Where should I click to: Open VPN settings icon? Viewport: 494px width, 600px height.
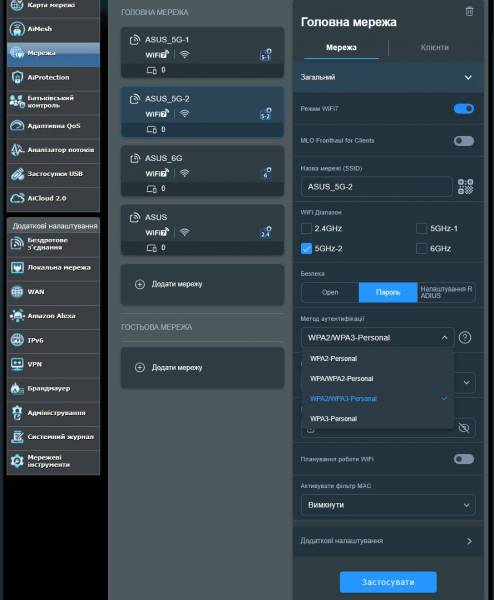(x=17, y=364)
